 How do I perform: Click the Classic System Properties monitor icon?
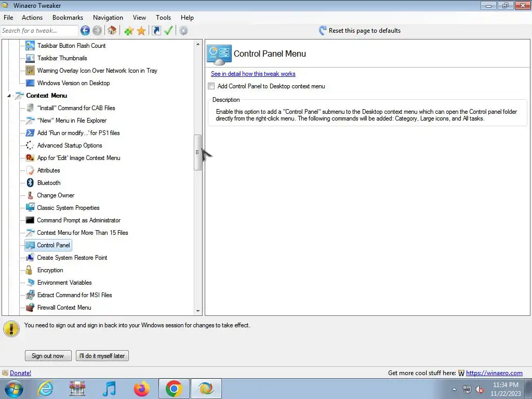[x=30, y=207]
